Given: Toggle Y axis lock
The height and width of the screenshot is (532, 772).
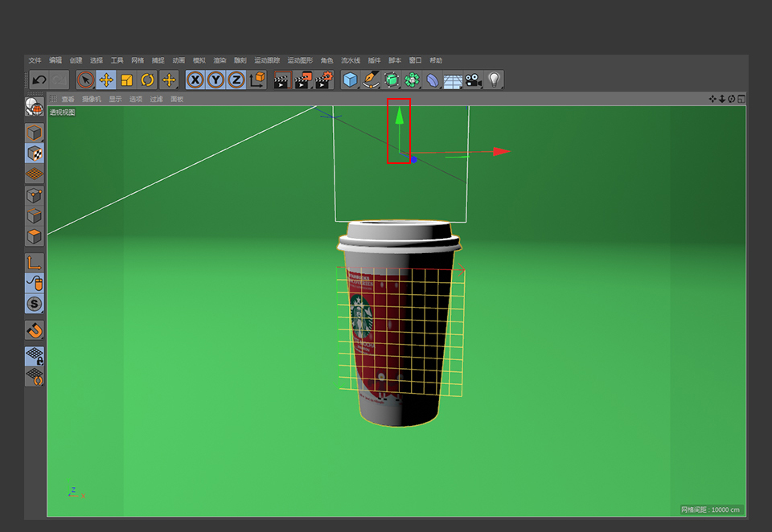Looking at the screenshot, I should (x=216, y=80).
